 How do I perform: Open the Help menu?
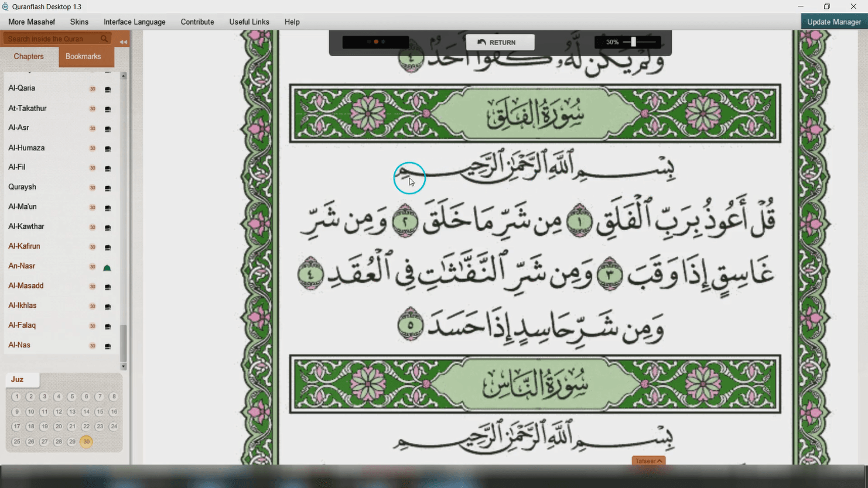292,22
